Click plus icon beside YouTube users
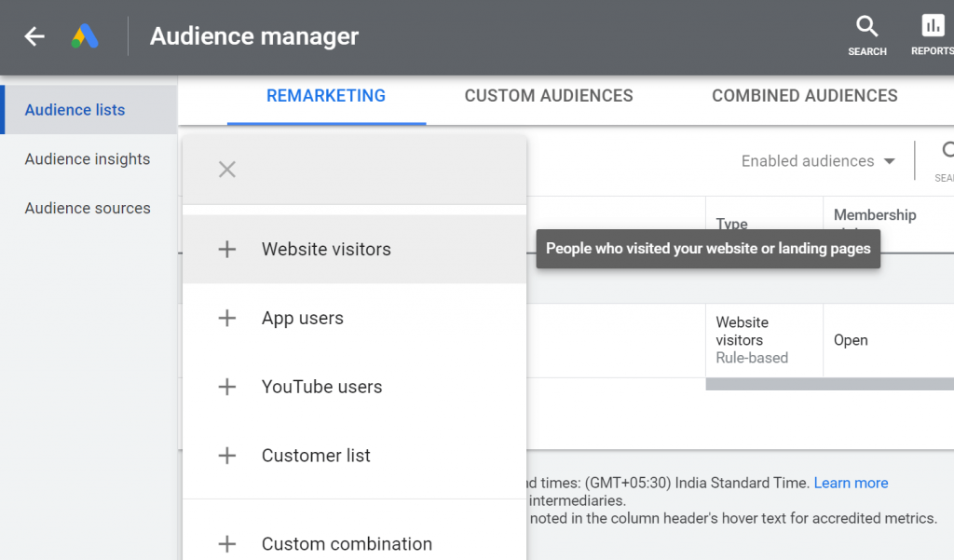The image size is (954, 560). point(227,387)
